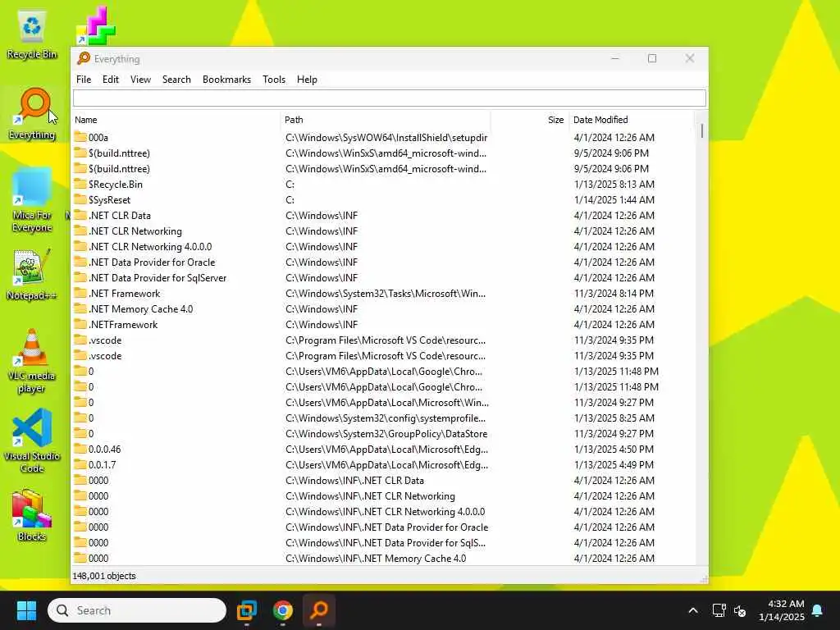Screen dimensions: 840x630
Task: Click path C:\Windows\INF\.NET Data Provider for Oracle
Action: click(387, 527)
